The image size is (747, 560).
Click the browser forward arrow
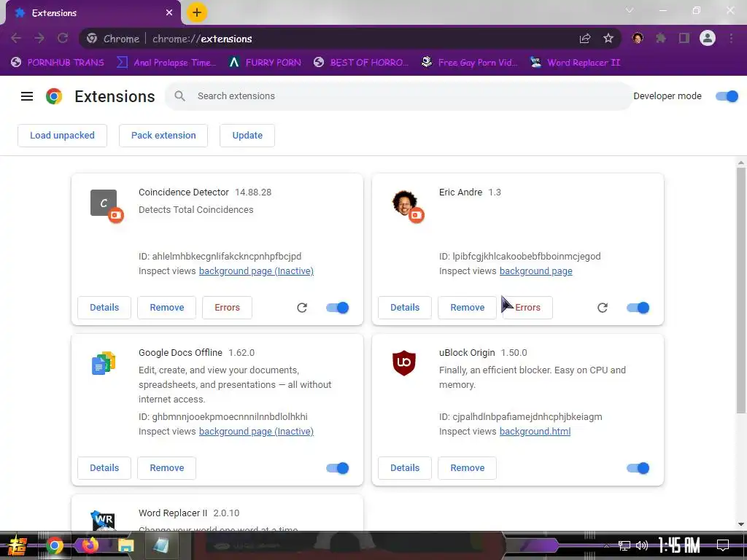[x=39, y=39]
